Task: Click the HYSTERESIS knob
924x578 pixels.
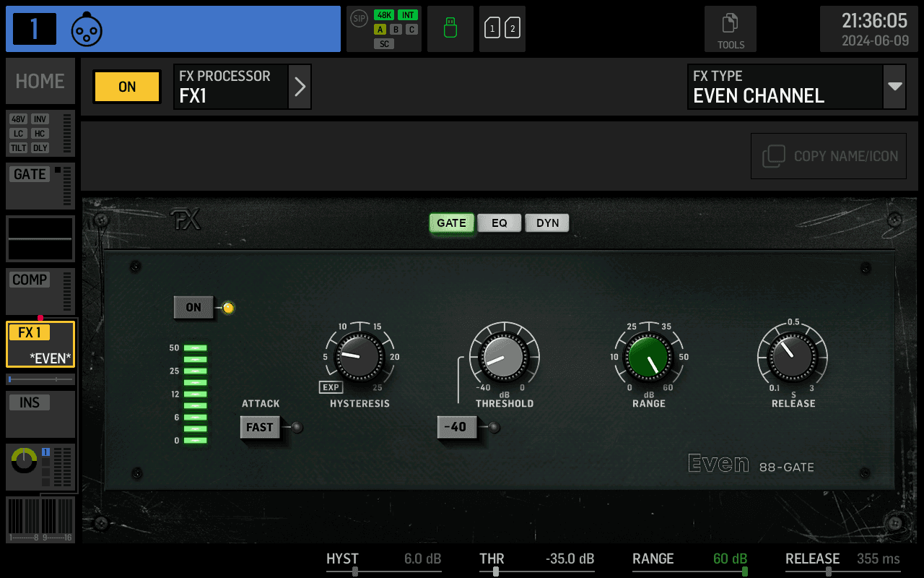Action: 359,357
